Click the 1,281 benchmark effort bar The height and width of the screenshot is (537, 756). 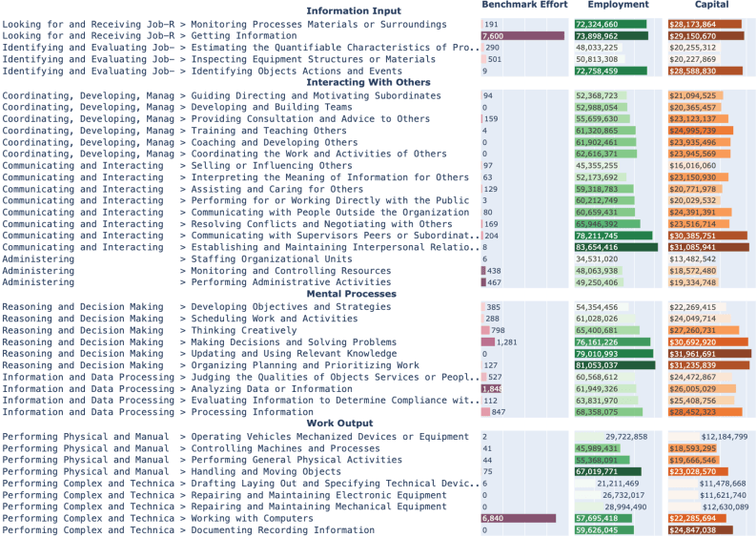coord(488,342)
